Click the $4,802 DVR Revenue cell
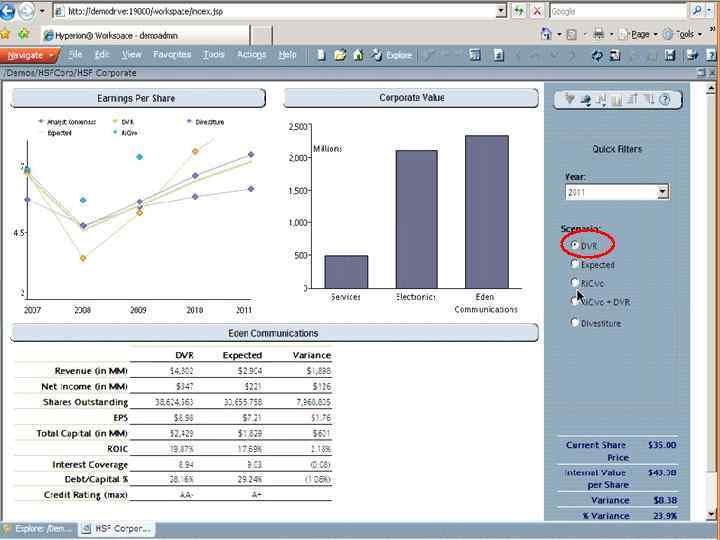This screenshot has width=720, height=540. pos(180,371)
